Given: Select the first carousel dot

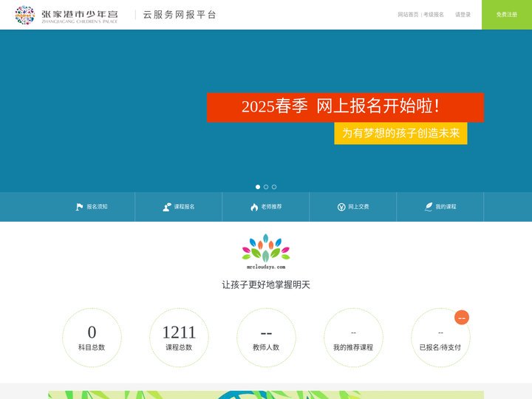Looking at the screenshot, I should coord(258,187).
